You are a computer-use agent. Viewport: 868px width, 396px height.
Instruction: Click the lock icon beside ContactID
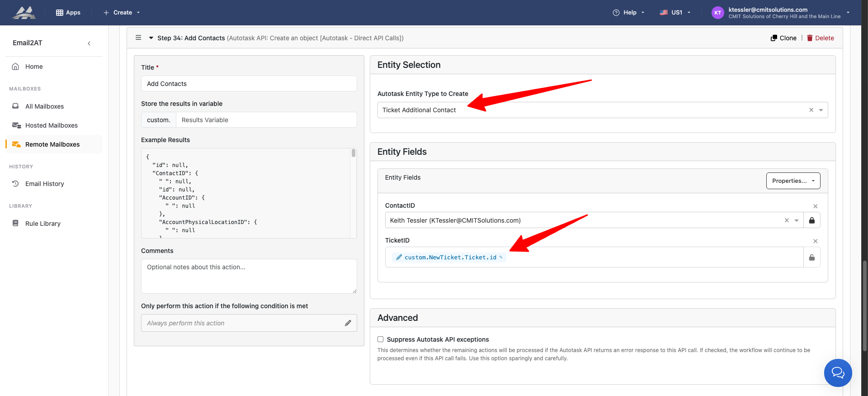click(x=811, y=220)
